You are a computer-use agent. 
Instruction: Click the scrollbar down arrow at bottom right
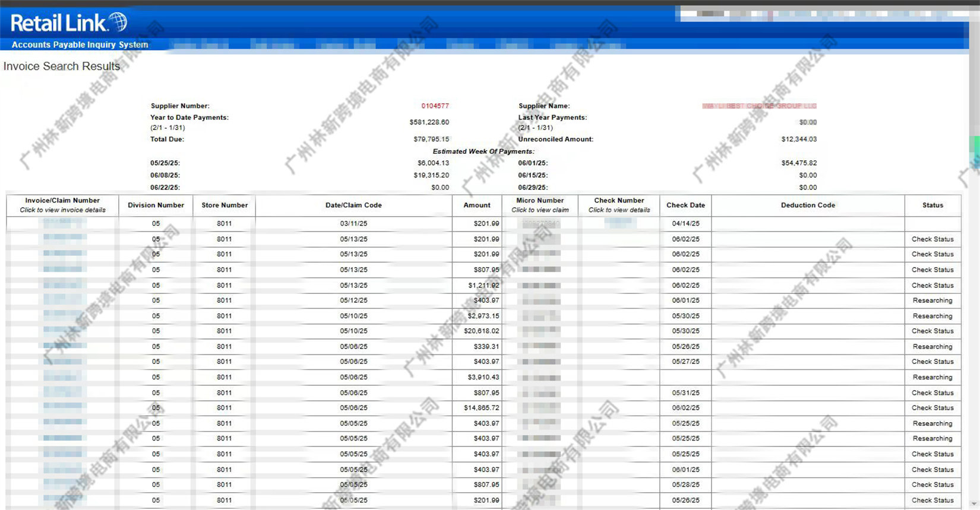point(974,504)
